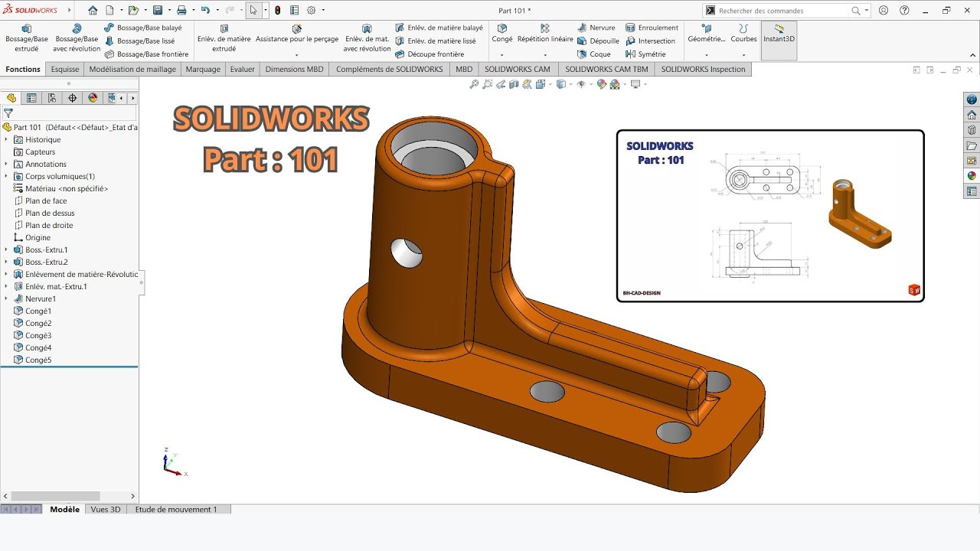The height and width of the screenshot is (551, 980).
Task: Select Enlèv. de matière extrudé tool
Action: 224,38
